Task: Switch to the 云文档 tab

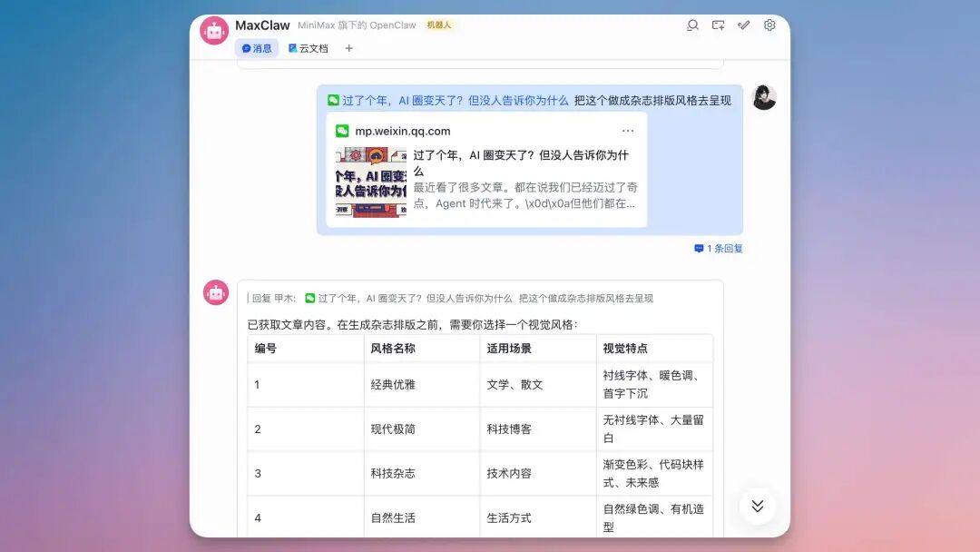Action: 308,48
